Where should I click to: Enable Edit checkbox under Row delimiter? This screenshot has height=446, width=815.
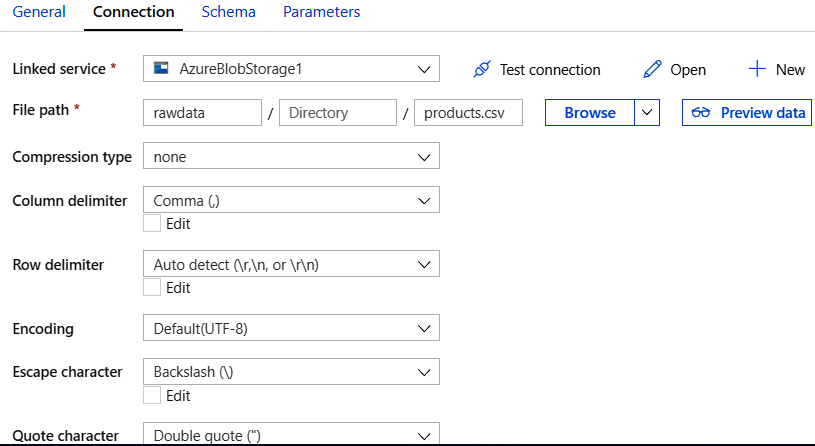tap(152, 288)
